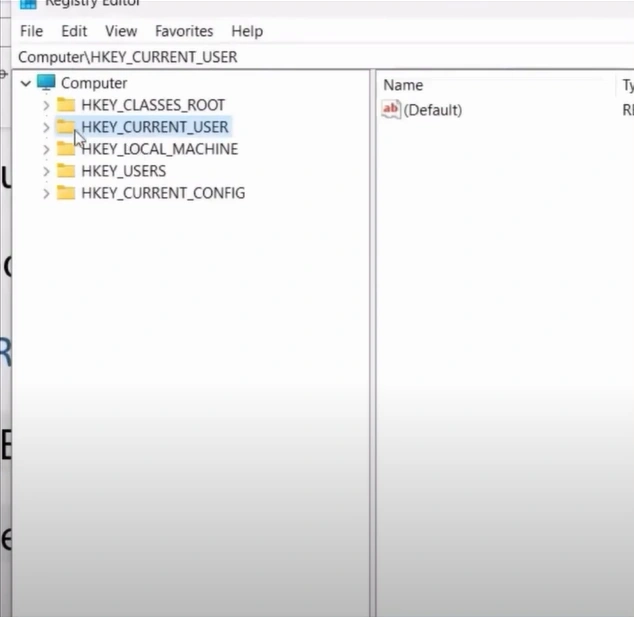The width and height of the screenshot is (634, 617).
Task: Open the File menu
Action: (x=32, y=31)
